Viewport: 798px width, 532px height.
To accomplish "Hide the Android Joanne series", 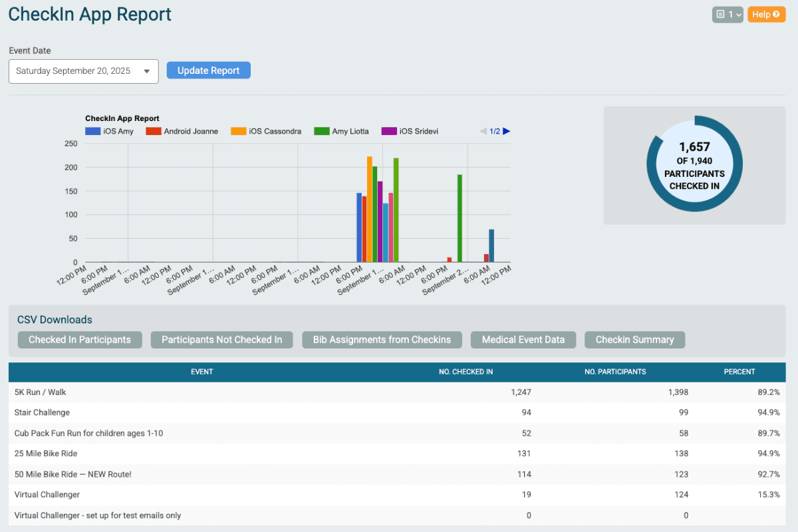I will pyautogui.click(x=182, y=131).
